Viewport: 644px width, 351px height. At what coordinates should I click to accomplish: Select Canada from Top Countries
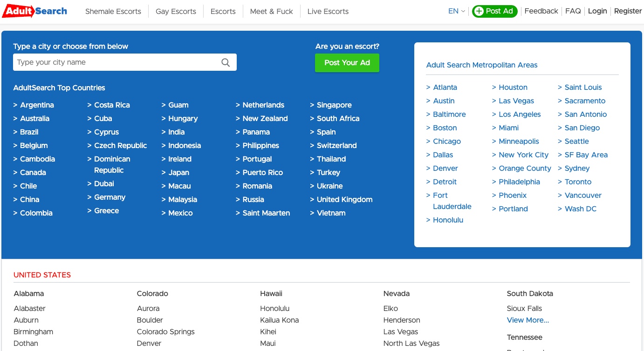point(33,173)
